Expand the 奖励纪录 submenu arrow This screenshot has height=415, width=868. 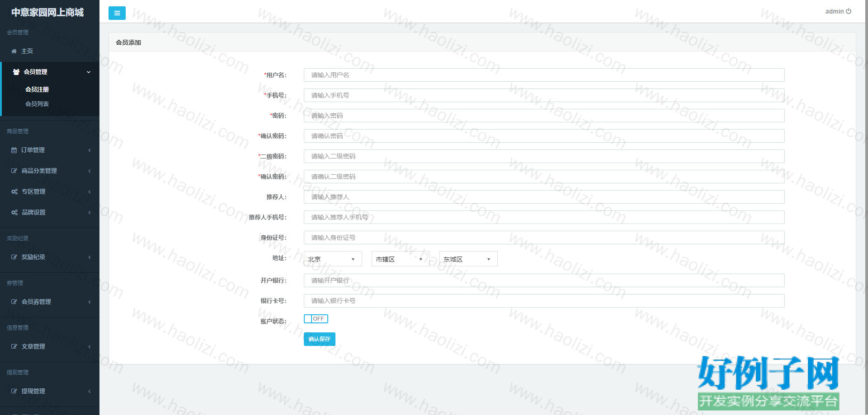90,257
